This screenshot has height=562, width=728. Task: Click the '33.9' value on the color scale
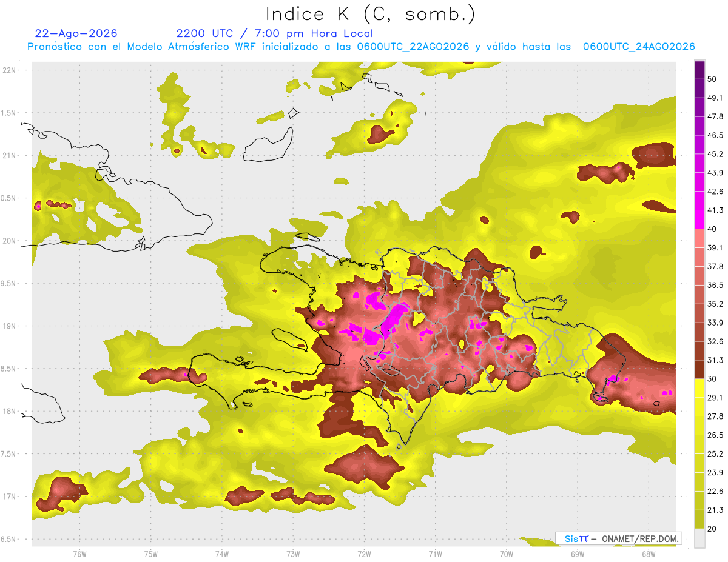tap(715, 323)
